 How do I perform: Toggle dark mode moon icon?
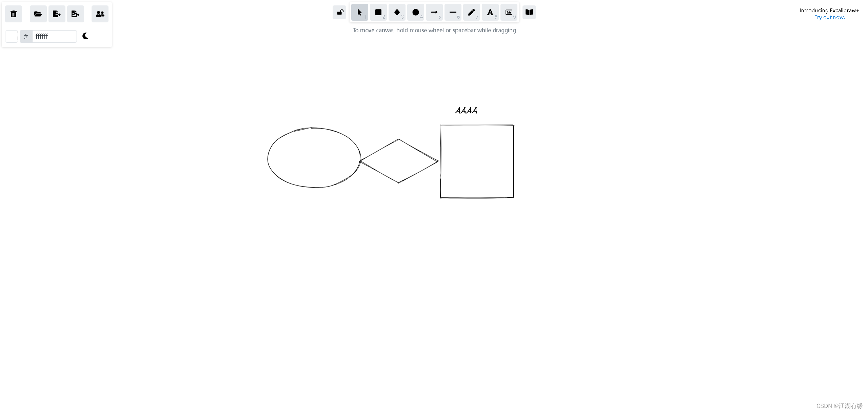[x=85, y=36]
